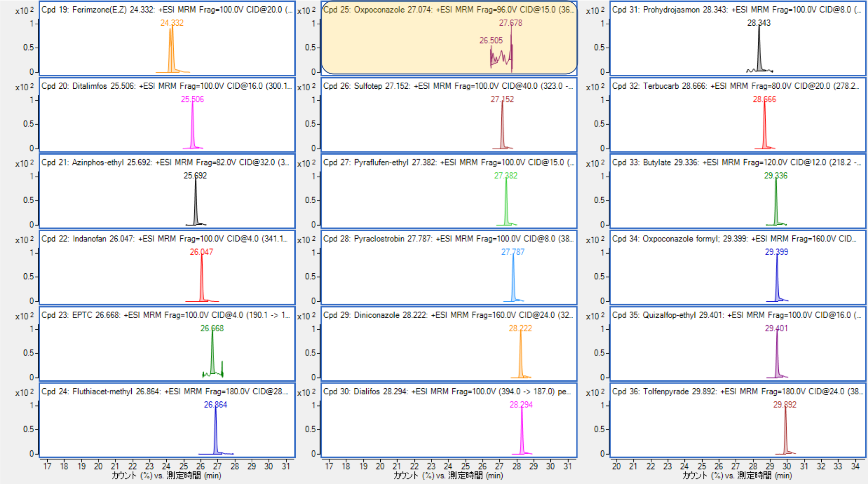
Task: Click the left column time axis label
Action: [x=166, y=476]
